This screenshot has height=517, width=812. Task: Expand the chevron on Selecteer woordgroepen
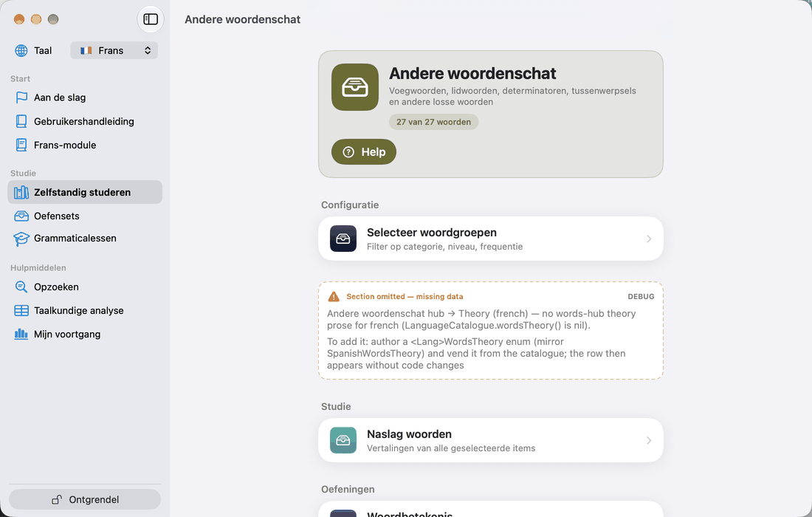(x=649, y=239)
